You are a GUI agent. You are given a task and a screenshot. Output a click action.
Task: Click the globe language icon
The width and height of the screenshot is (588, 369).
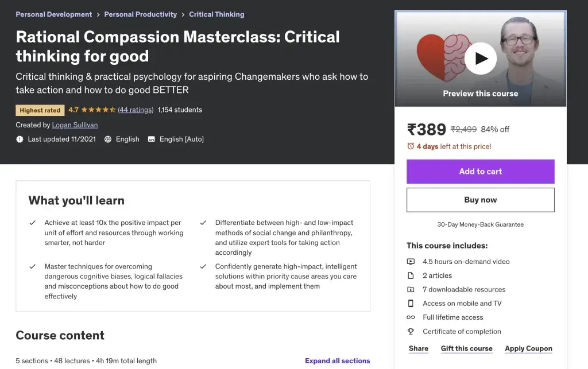click(108, 139)
